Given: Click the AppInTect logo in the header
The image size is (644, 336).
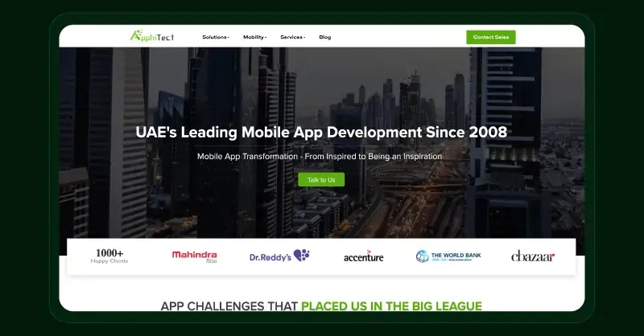Looking at the screenshot, I should (152, 36).
